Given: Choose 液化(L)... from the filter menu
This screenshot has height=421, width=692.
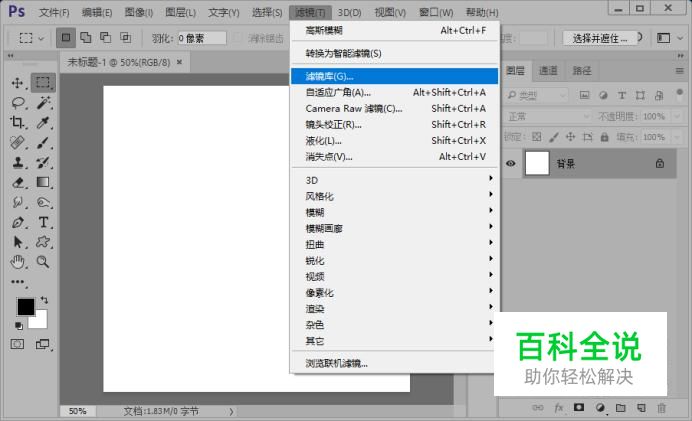Looking at the screenshot, I should (394, 140).
